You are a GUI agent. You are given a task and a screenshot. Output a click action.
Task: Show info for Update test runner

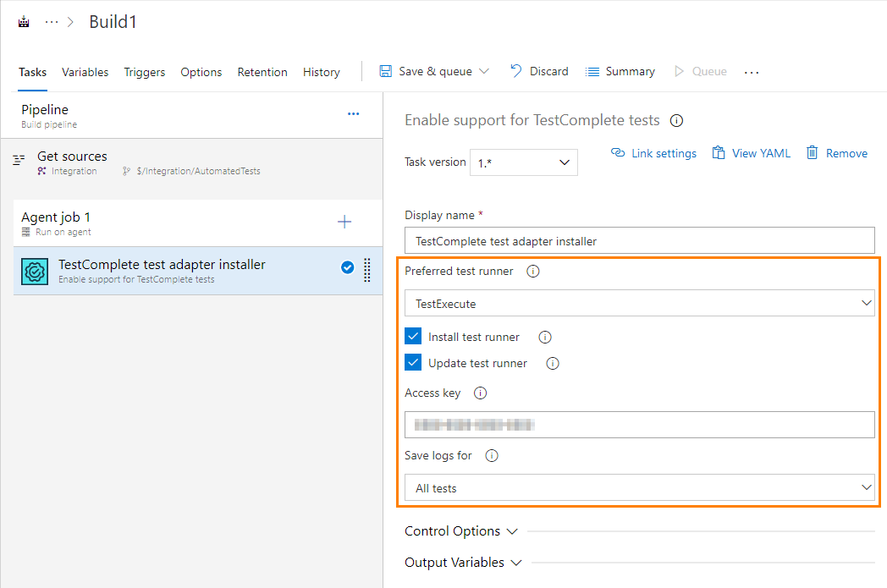pyautogui.click(x=553, y=364)
